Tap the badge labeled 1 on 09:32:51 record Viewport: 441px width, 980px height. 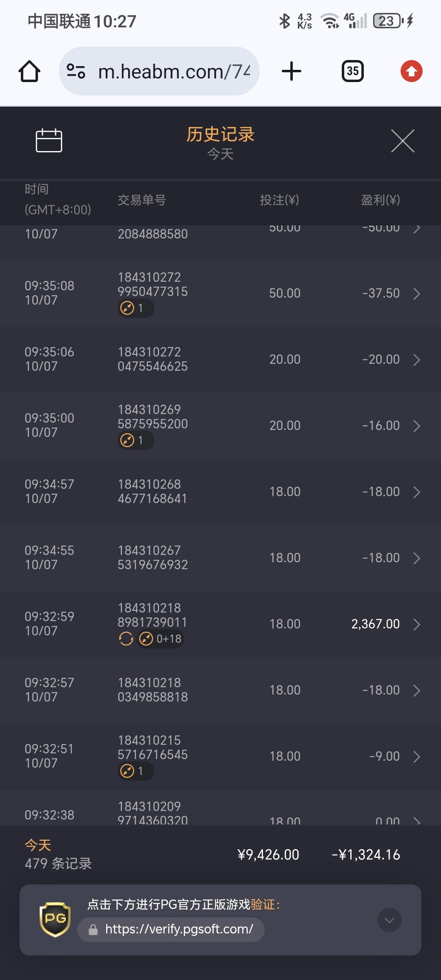(x=136, y=771)
